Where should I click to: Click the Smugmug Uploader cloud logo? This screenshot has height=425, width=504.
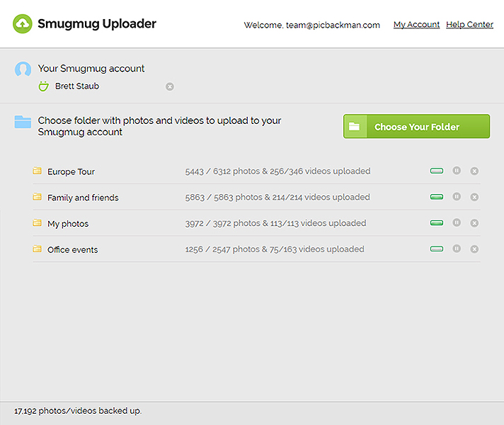(x=23, y=23)
